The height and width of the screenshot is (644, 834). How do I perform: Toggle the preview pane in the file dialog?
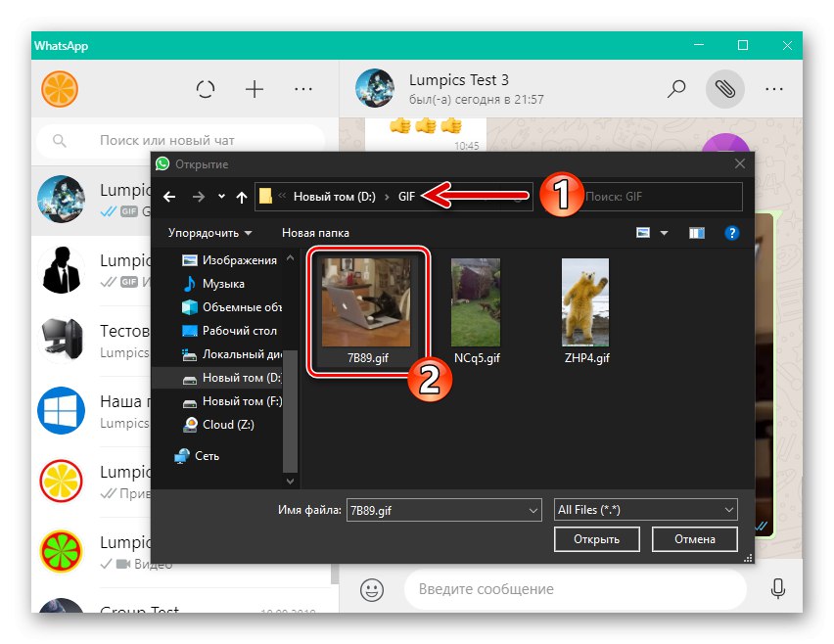point(697,232)
